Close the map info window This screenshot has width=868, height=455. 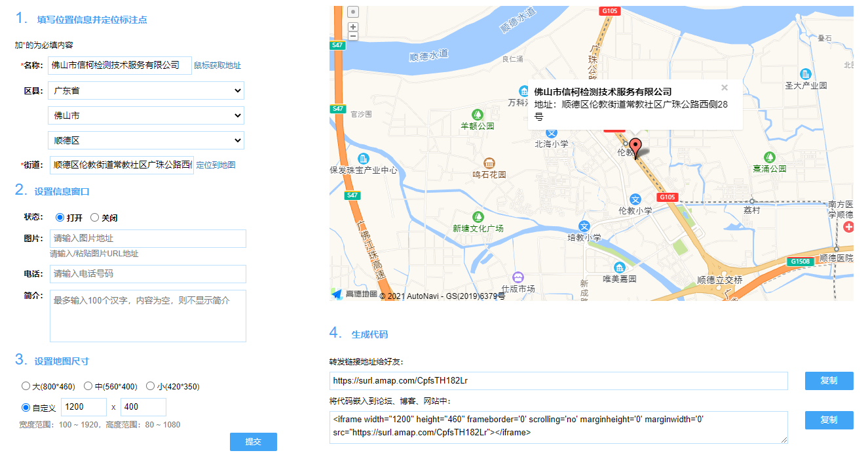point(725,87)
